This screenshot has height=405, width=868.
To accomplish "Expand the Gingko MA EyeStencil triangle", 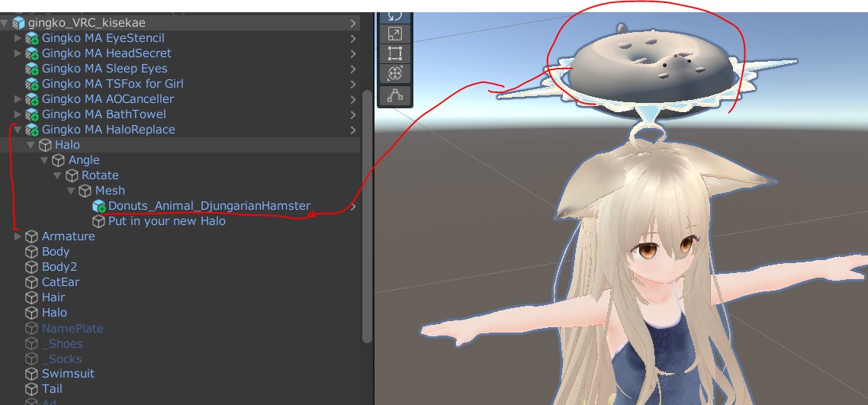I will tap(18, 38).
